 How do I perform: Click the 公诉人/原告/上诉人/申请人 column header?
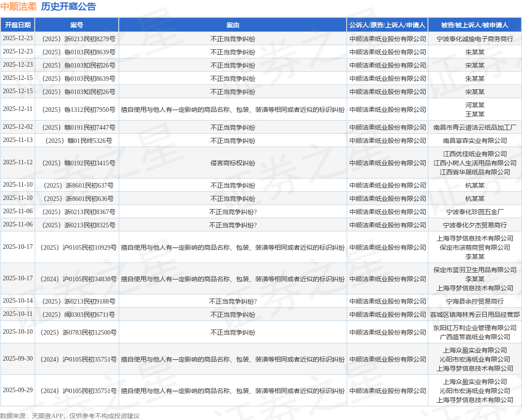click(387, 25)
